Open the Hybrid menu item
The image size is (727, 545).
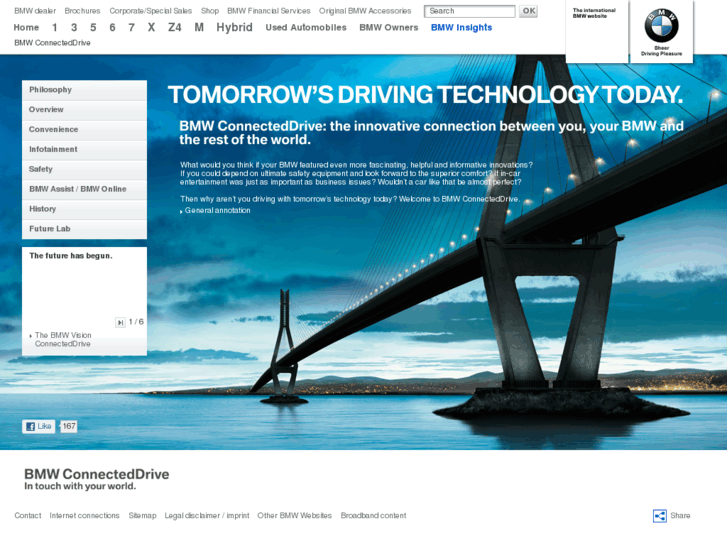[x=234, y=27]
